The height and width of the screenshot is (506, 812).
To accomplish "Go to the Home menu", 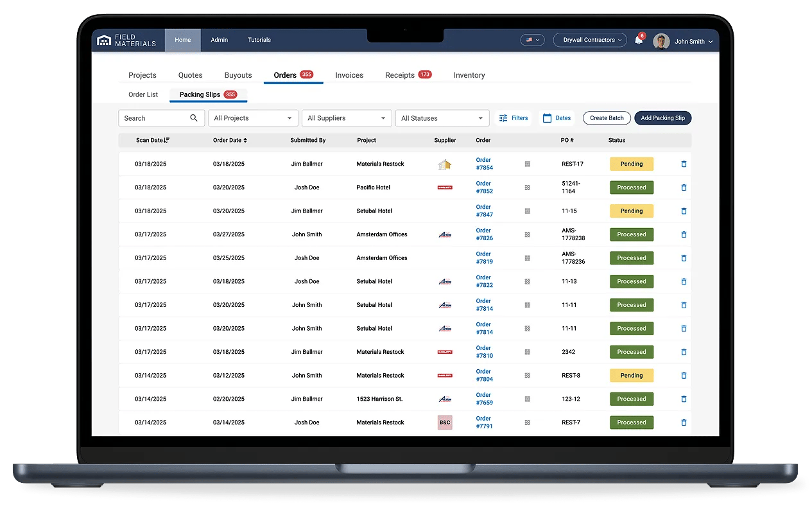I will click(183, 40).
